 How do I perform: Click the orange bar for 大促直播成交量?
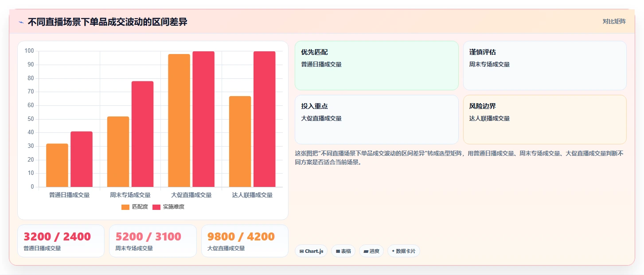[179, 120]
